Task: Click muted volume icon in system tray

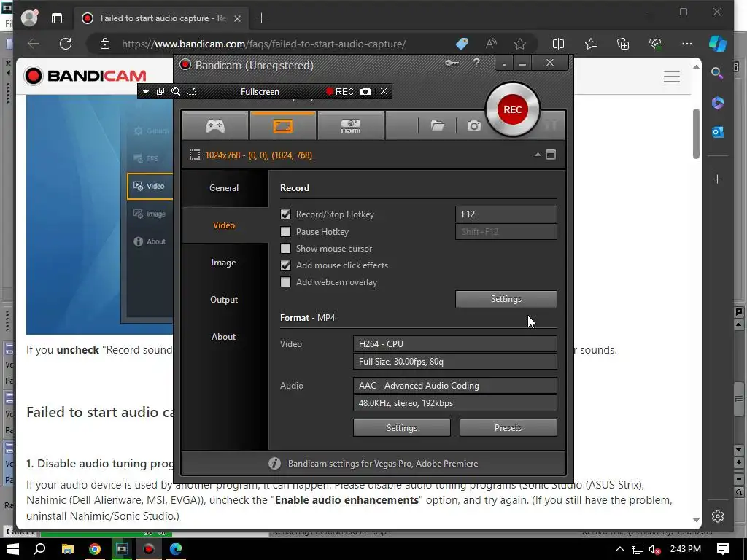Action: click(x=654, y=549)
